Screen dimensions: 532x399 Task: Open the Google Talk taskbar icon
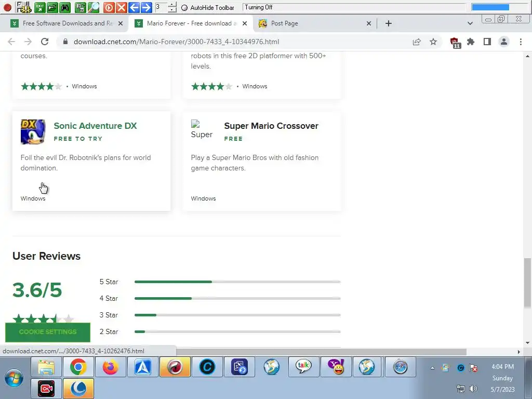303,367
